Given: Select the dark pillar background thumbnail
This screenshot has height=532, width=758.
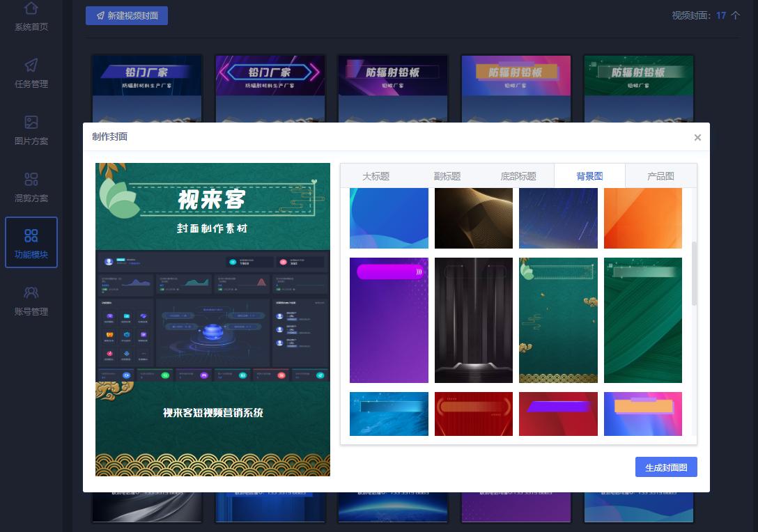Looking at the screenshot, I should [x=474, y=320].
